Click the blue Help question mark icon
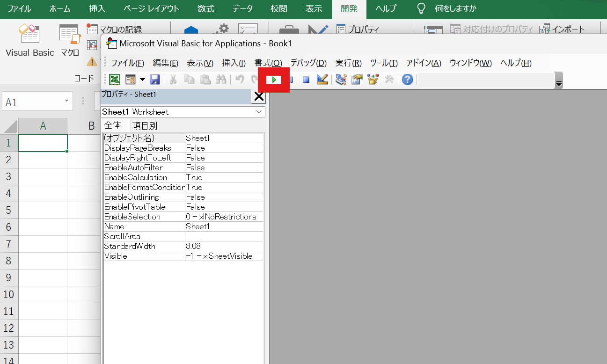This screenshot has height=364, width=607. pos(408,80)
